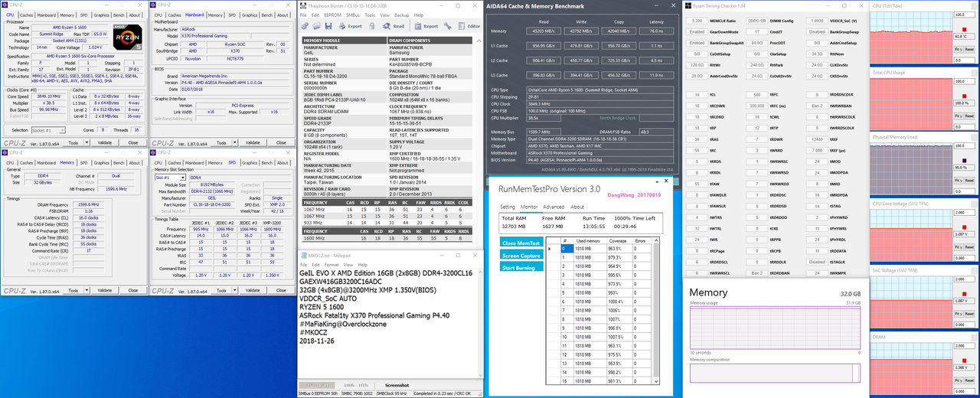Switch to Bench tab in CPU-Z Mainboard window
Screen dimensions: 980x398
pyautogui.click(x=266, y=15)
